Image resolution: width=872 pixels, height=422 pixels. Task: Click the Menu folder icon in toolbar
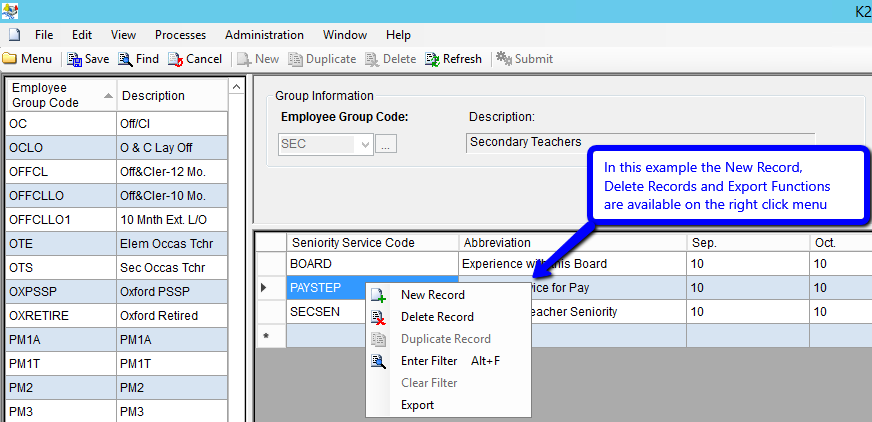9,59
